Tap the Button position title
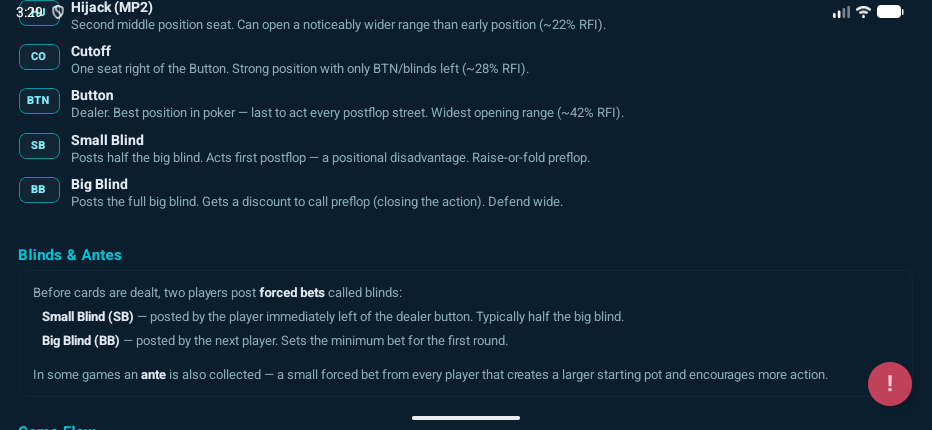The height and width of the screenshot is (430, 932). [92, 95]
